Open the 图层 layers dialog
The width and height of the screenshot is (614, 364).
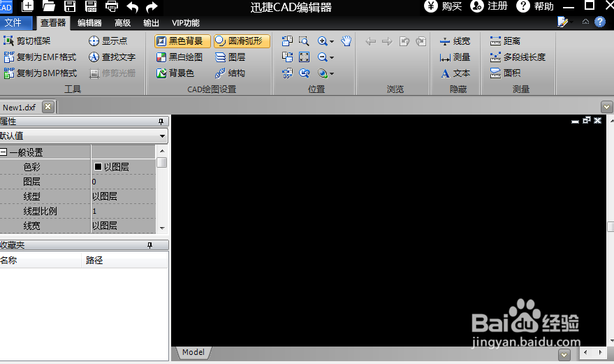(231, 57)
